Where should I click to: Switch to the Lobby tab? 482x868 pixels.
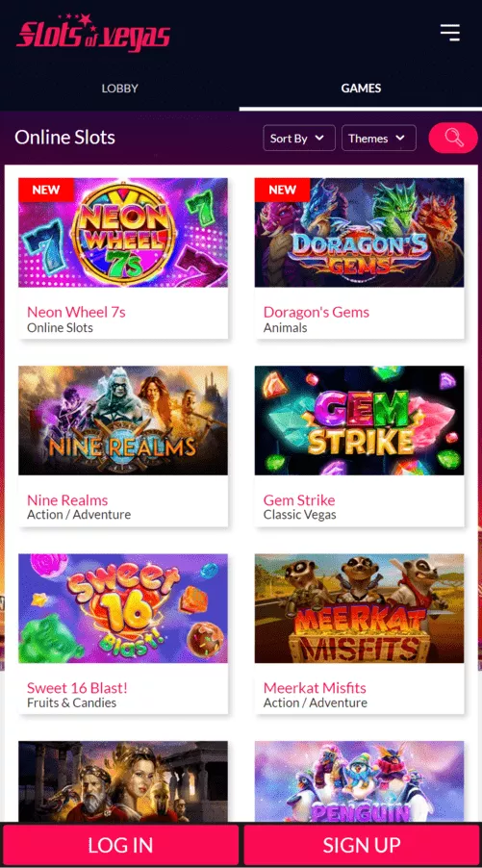coord(119,88)
